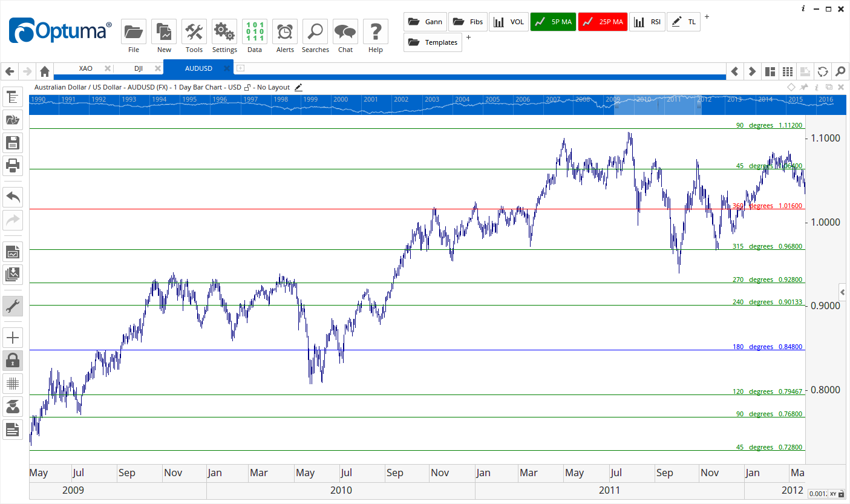
Task: Open the Tools menu icon
Action: (194, 30)
